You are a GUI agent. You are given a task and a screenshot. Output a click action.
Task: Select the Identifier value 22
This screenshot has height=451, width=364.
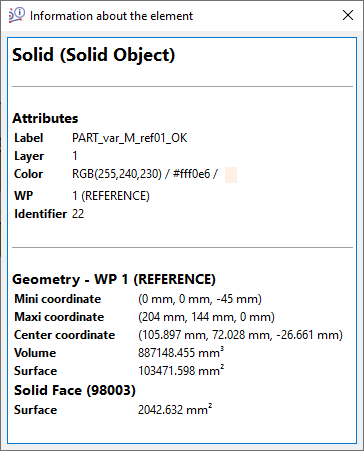pos(78,214)
